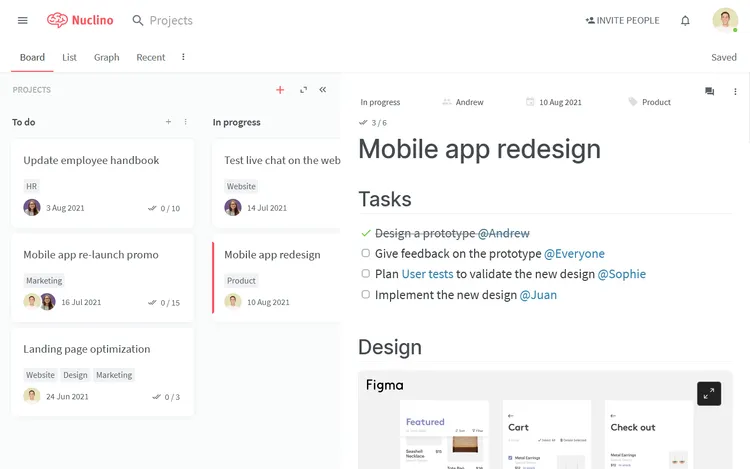
Task: Open the notifications bell
Action: 685,21
